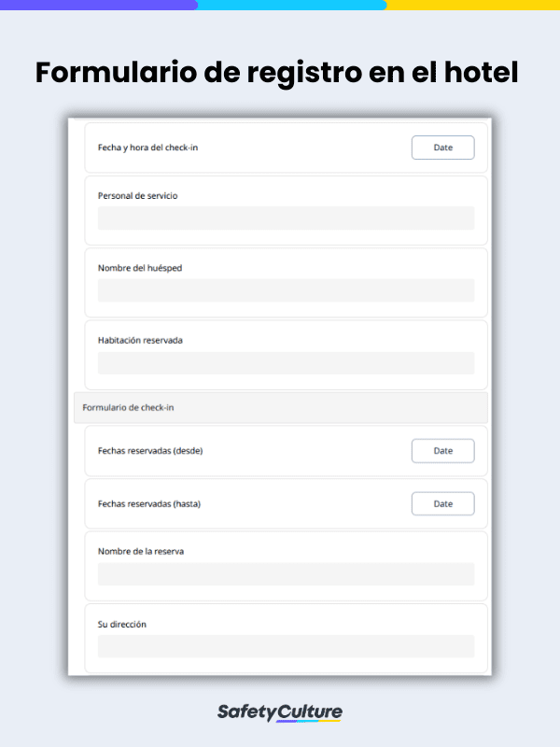The image size is (560, 747).
Task: Click the Habitación reservada input box
Action: pos(285,362)
